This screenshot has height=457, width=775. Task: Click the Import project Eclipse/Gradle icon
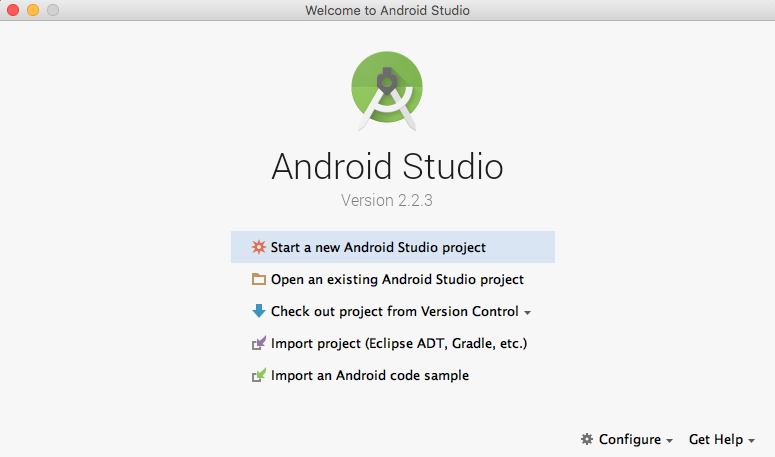(x=259, y=344)
